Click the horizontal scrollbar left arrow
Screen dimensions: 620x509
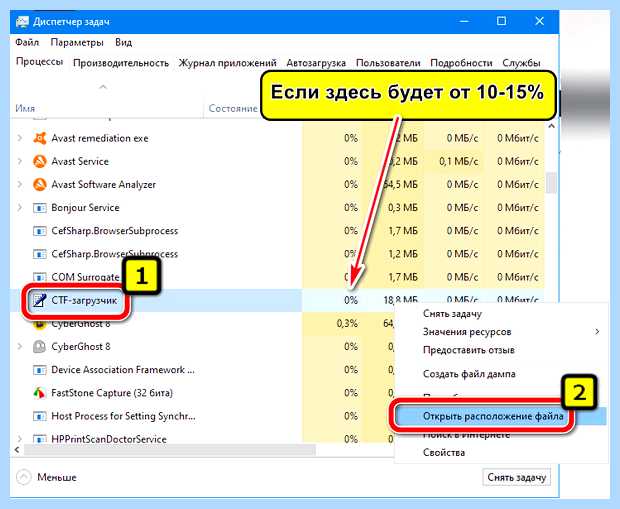[x=17, y=450]
